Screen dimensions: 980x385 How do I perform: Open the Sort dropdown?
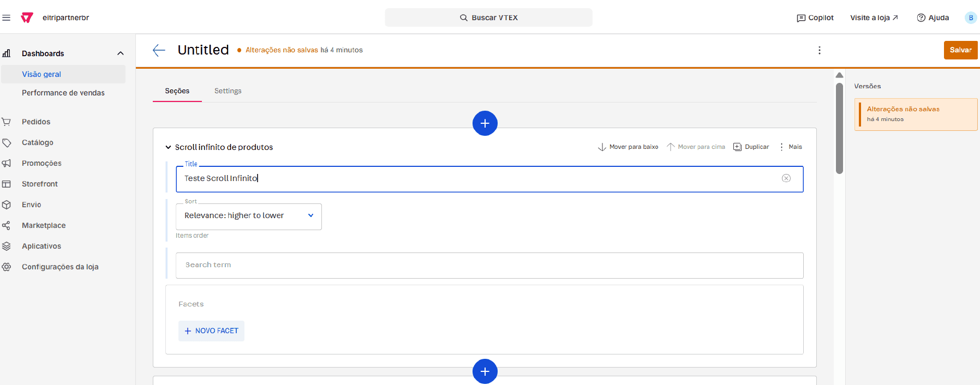pos(249,216)
